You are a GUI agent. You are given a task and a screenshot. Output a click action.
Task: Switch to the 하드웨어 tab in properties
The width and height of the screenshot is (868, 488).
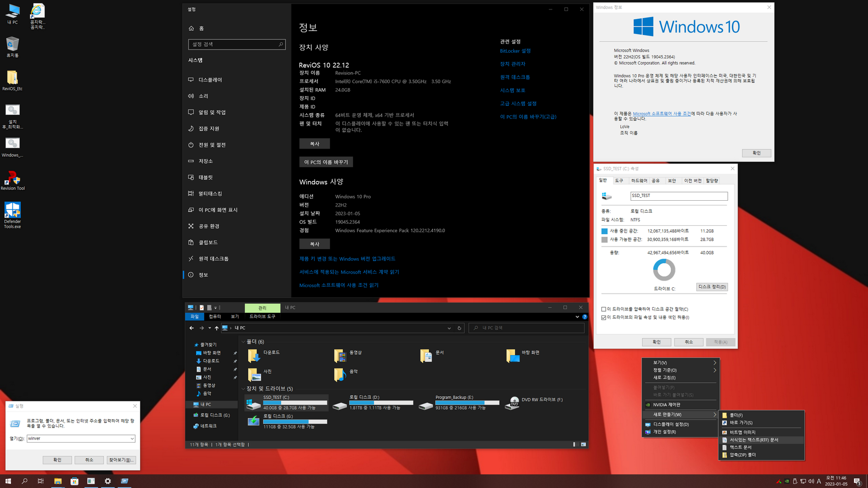tap(639, 180)
